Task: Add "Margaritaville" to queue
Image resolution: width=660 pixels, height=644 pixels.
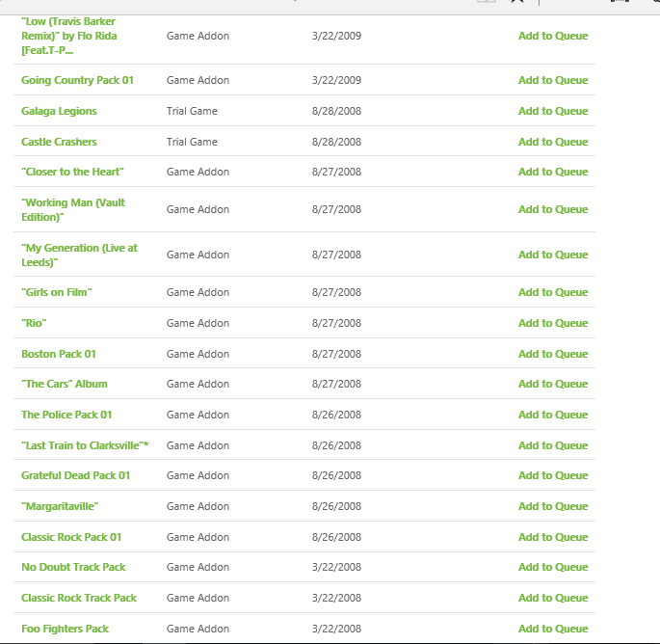Action: (553, 506)
